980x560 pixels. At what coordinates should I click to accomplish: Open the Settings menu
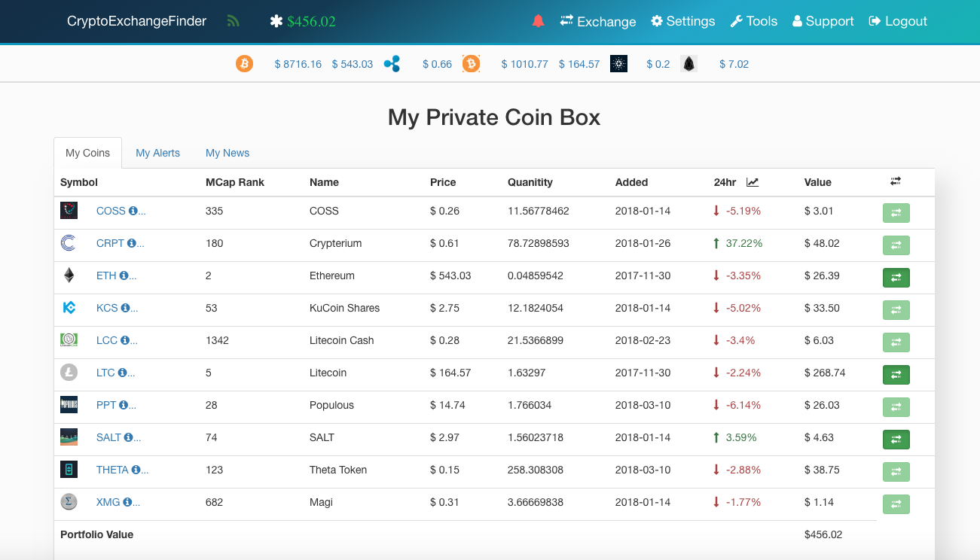coord(683,21)
